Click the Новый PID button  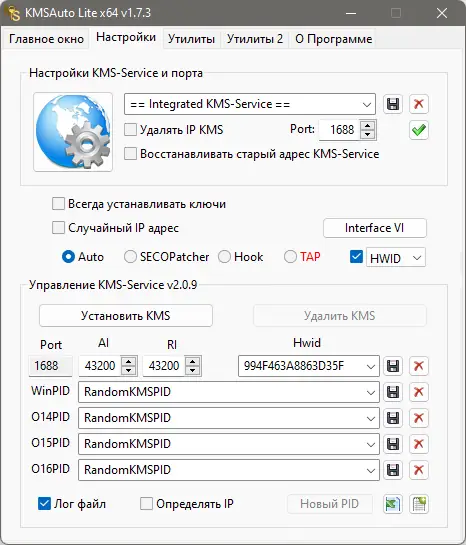coord(329,504)
